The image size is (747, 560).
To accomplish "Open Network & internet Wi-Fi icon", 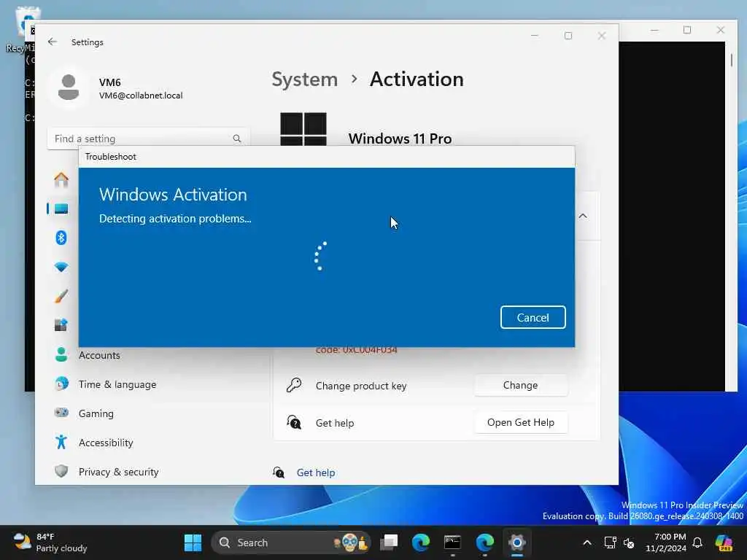I will pos(61,267).
